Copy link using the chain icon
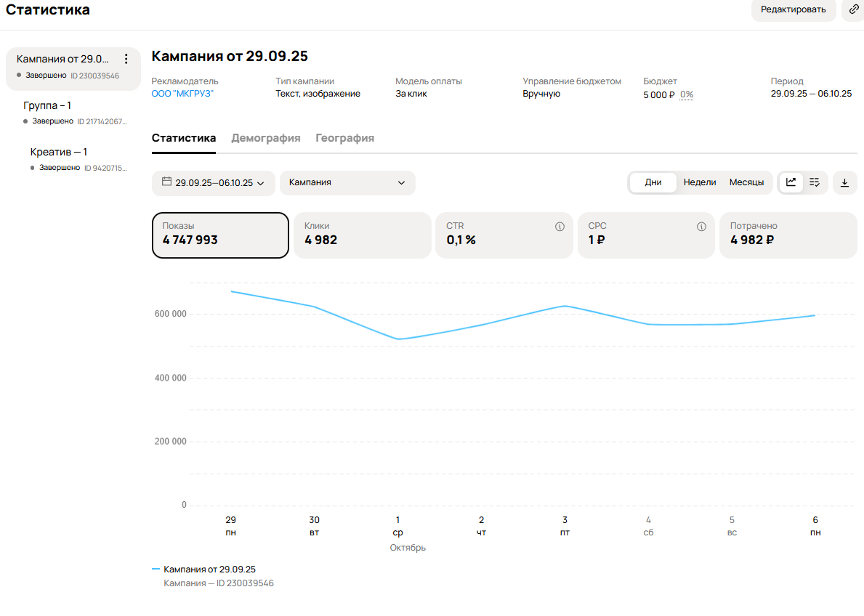864x616 pixels. (x=853, y=9)
